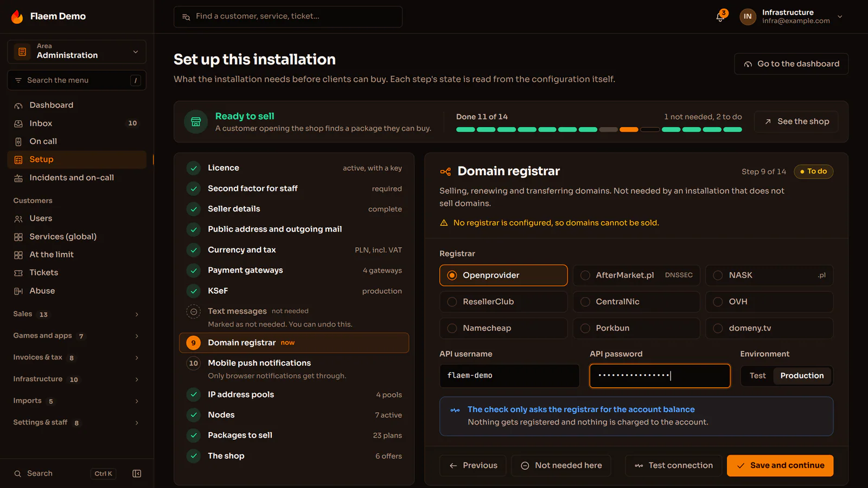Click the Services (global) grid icon
Viewport: 868px width, 488px height.
pos(18,237)
